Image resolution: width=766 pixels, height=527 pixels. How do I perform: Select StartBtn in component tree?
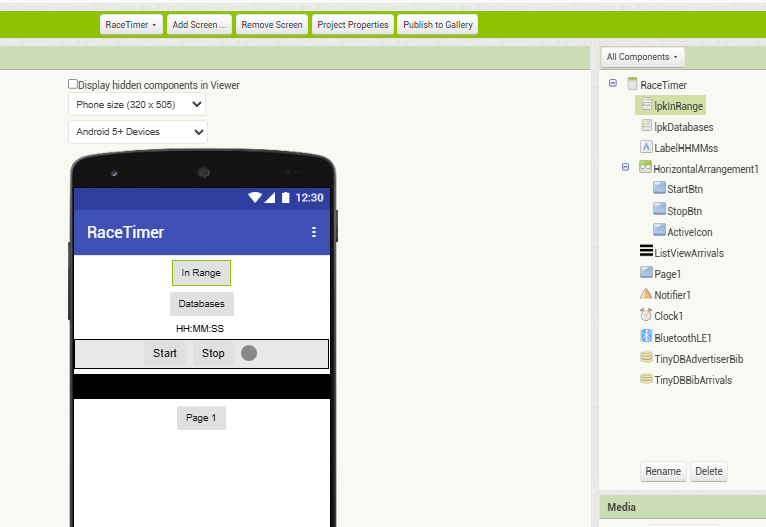[685, 190]
